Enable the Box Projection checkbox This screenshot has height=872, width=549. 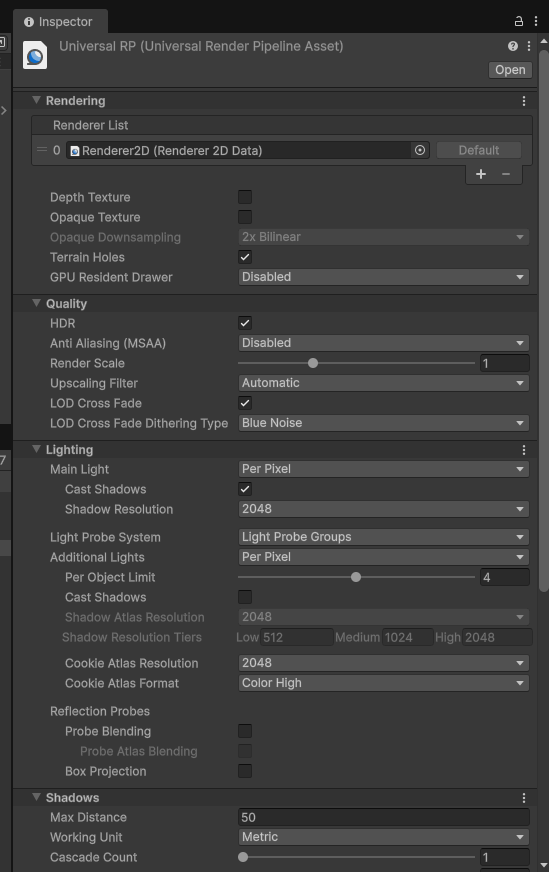tap(245, 771)
